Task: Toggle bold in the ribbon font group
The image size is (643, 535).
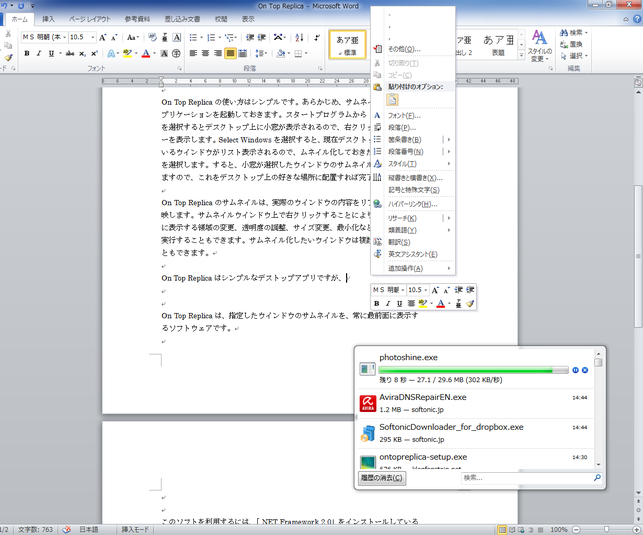Action: tap(27, 53)
